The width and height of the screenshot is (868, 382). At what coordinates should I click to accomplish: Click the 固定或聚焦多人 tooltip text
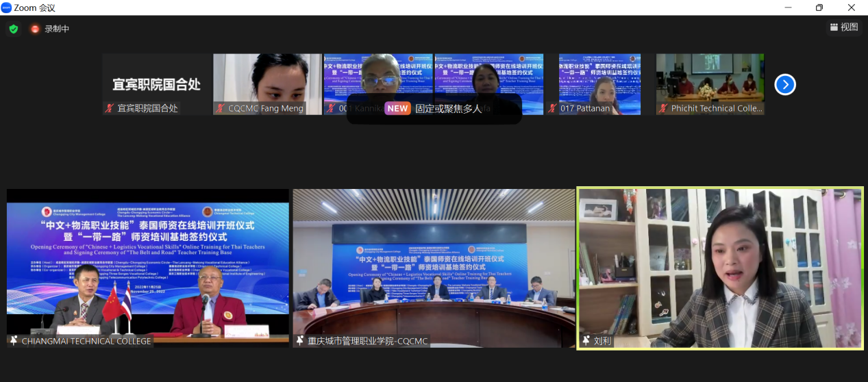click(x=448, y=108)
